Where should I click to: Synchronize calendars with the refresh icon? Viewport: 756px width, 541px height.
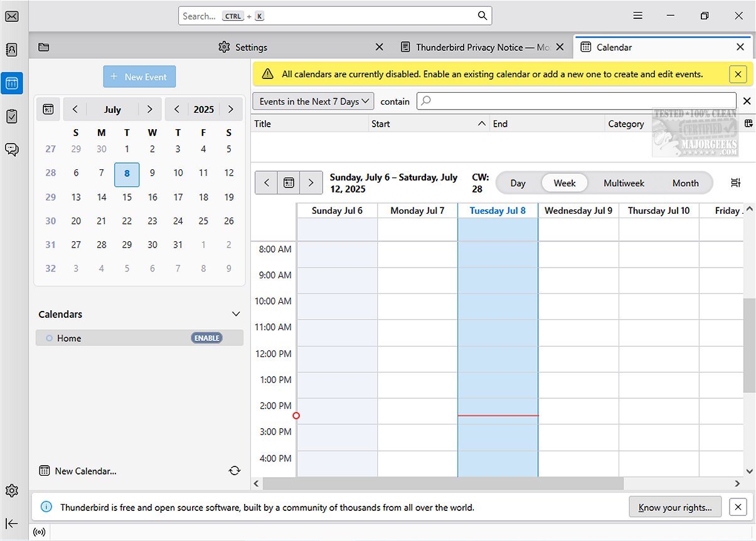[235, 471]
